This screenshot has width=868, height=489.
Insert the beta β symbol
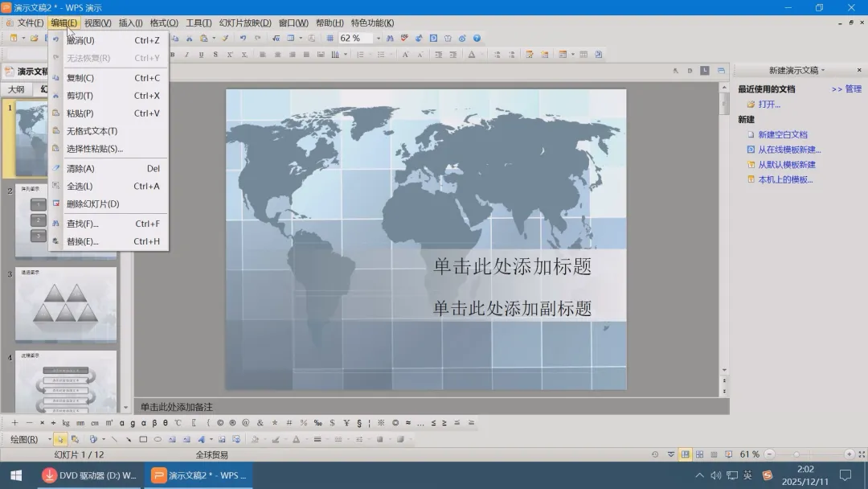[x=154, y=422]
